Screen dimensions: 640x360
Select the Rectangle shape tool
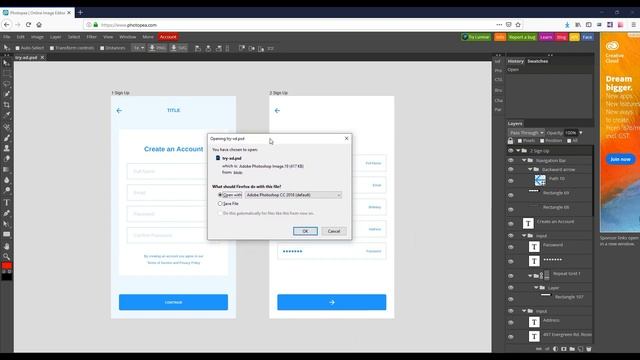6,234
